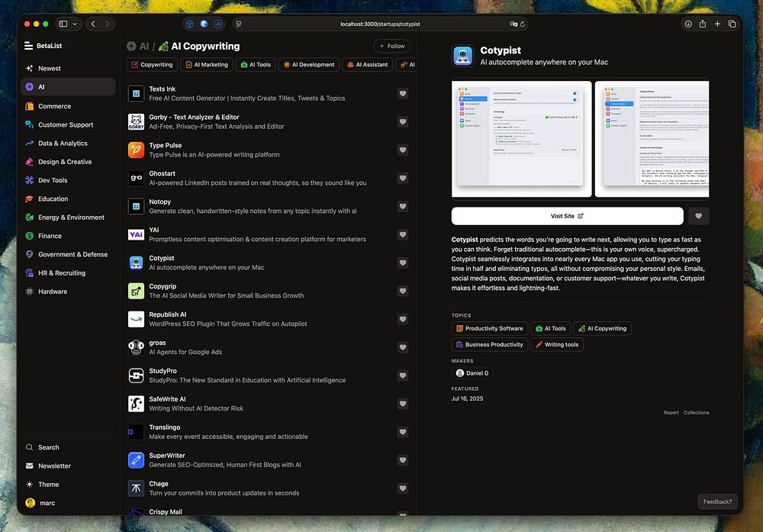This screenshot has width=763, height=532.
Task: Expand the Safari sidebar dropdown chevron
Action: pos(75,24)
